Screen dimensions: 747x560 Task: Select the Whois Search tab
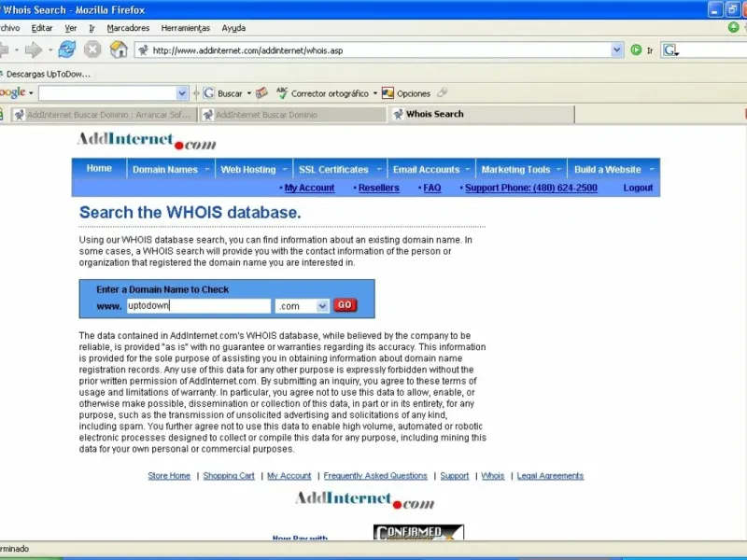481,114
